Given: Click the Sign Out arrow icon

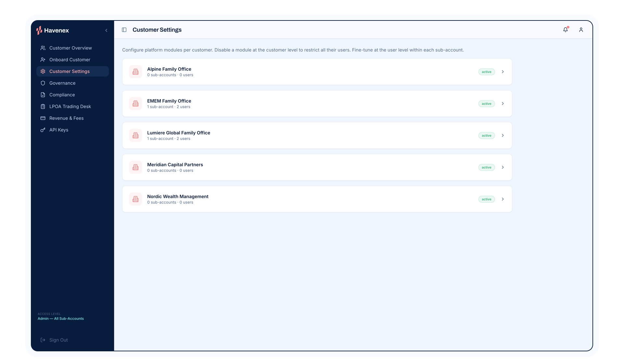Looking at the screenshot, I should click(x=43, y=340).
